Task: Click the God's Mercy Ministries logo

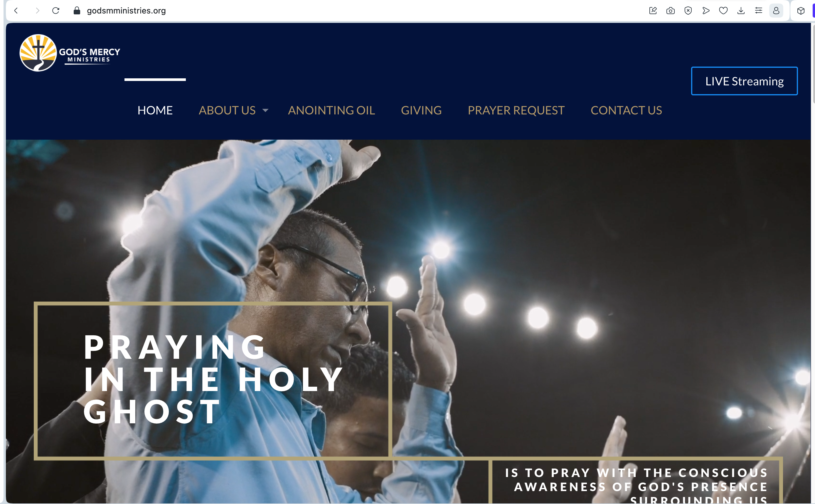Action: pyautogui.click(x=70, y=53)
